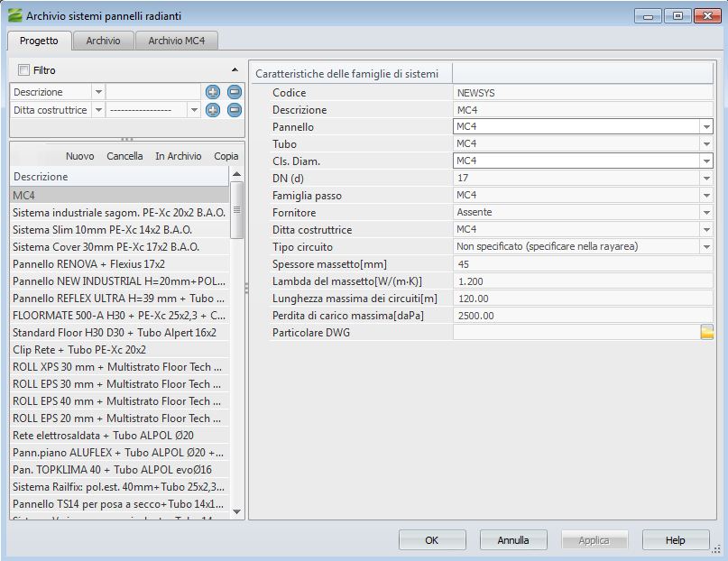Collapse the Filtro panel with the arrow

(235, 70)
